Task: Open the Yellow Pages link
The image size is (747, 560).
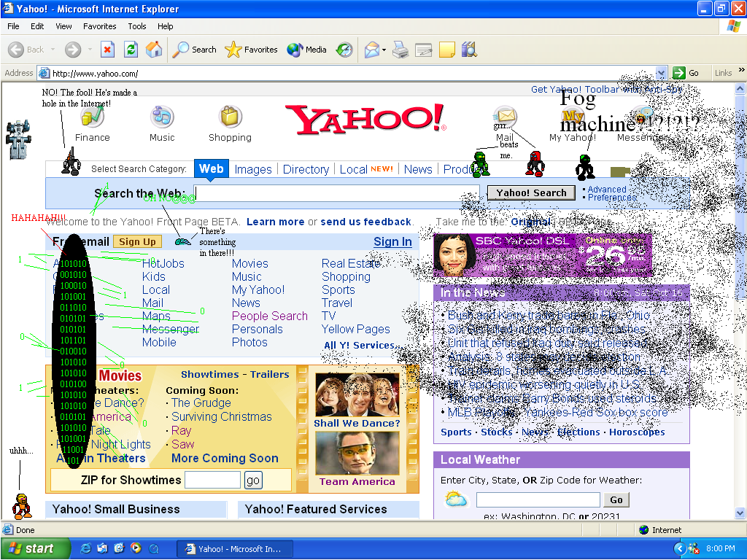Action: click(x=355, y=329)
